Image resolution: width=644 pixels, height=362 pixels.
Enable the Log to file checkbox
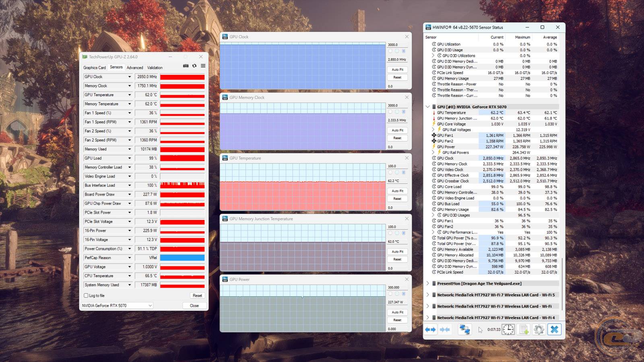coord(86,296)
